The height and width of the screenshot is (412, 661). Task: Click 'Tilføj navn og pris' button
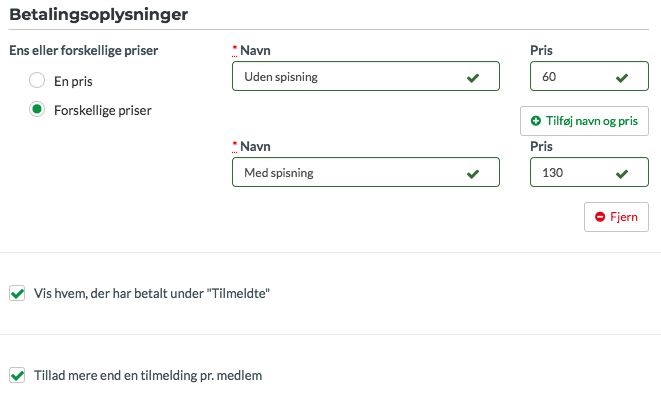point(584,121)
